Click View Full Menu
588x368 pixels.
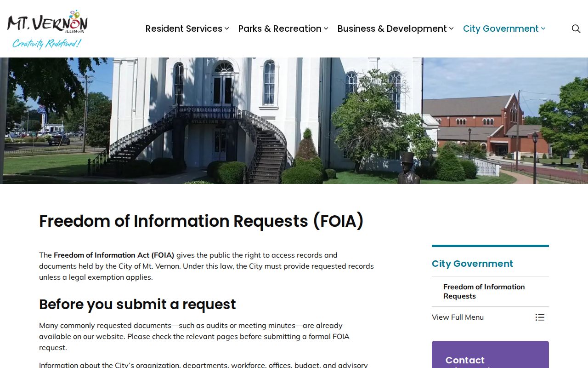(458, 317)
